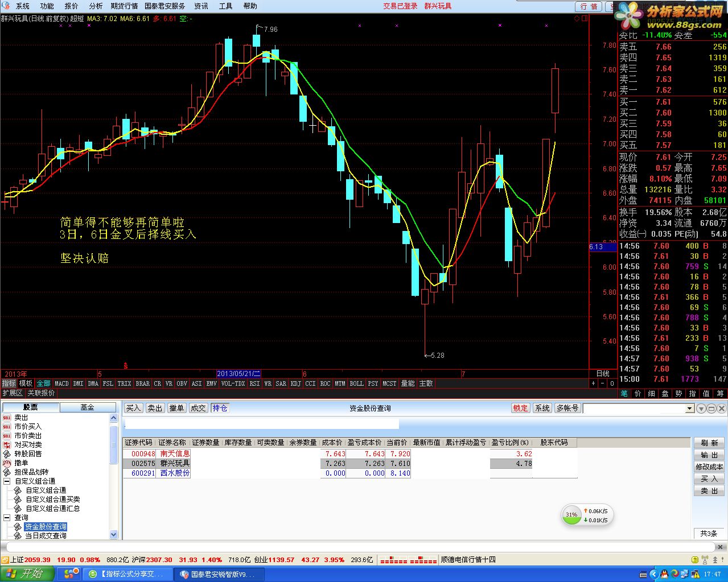The height and width of the screenshot is (582, 728).
Task: Click the icon beside 自定义组合通买卖
Action: (x=18, y=500)
